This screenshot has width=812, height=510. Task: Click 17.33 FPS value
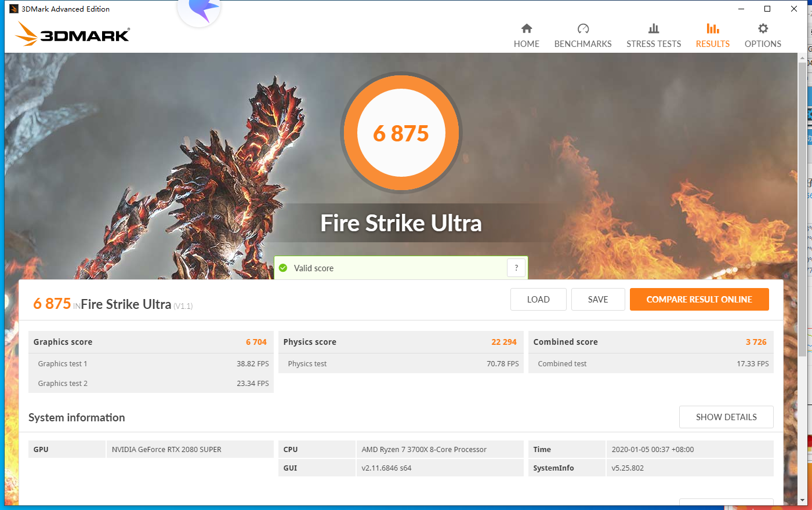[753, 363]
